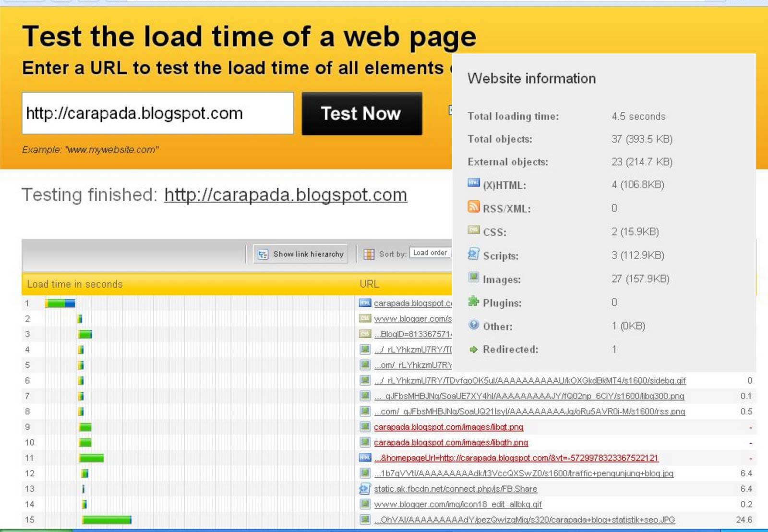Click the image icon beside icon18_edit_allbkg.gif

click(x=365, y=504)
